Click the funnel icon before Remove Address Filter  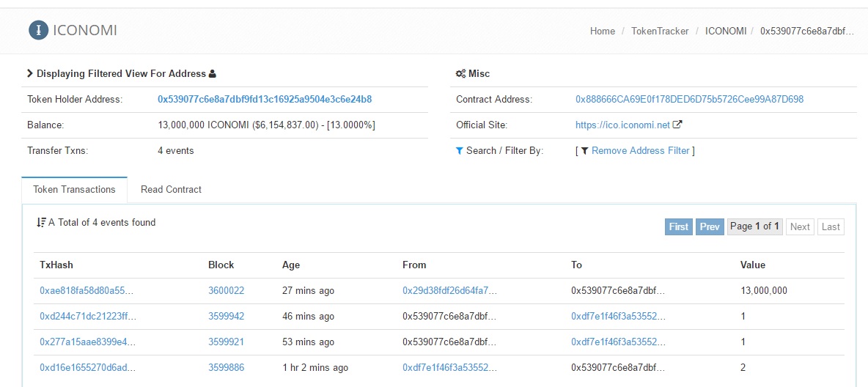pos(584,150)
